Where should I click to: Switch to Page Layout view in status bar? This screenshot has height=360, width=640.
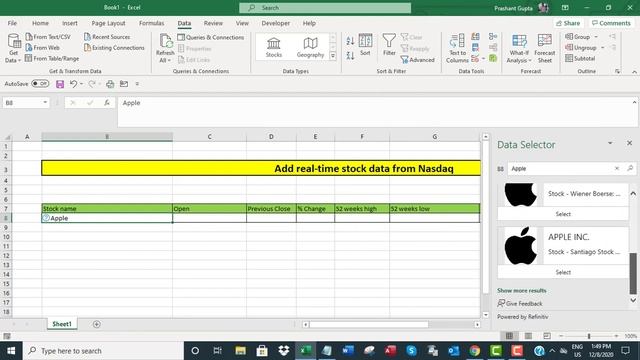528,336
